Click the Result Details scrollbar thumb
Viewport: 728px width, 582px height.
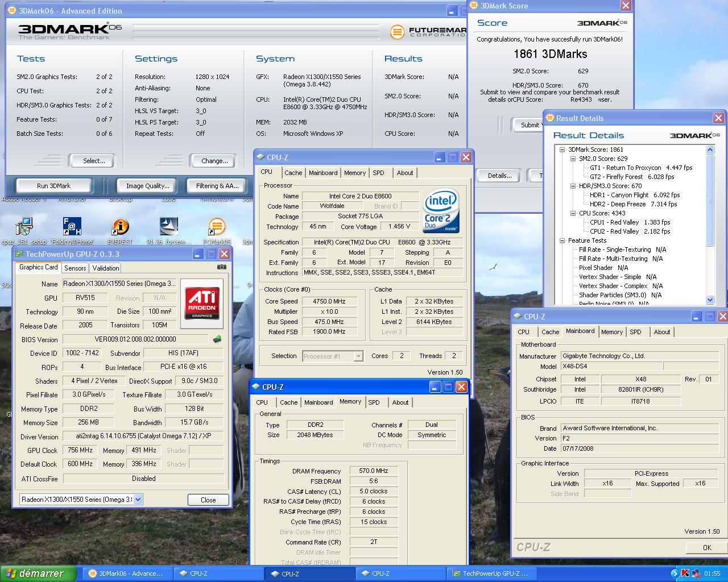coord(710,199)
